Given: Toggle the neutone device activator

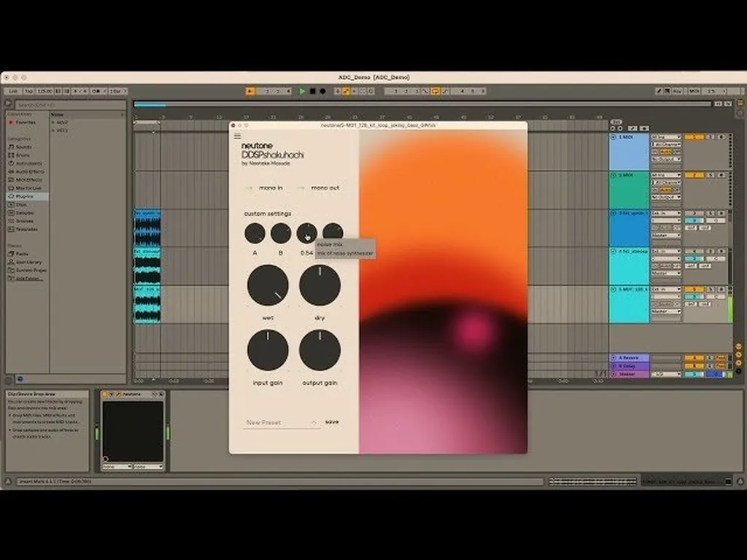Looking at the screenshot, I should point(105,394).
